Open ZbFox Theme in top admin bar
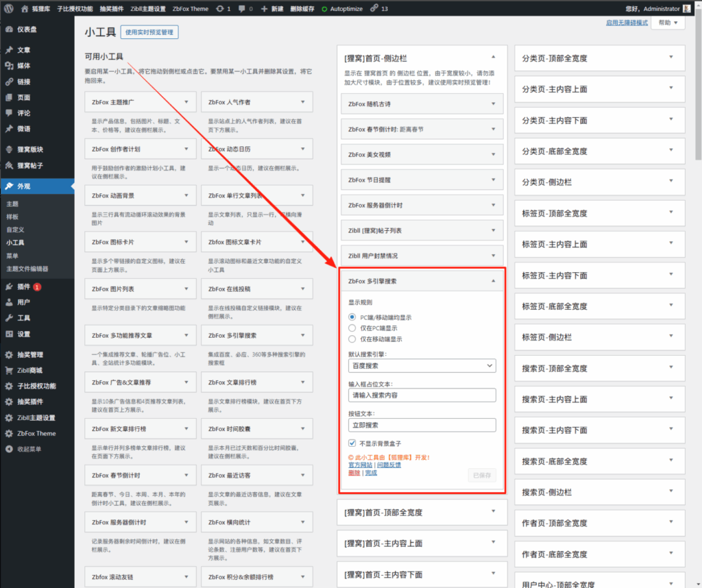 191,8
